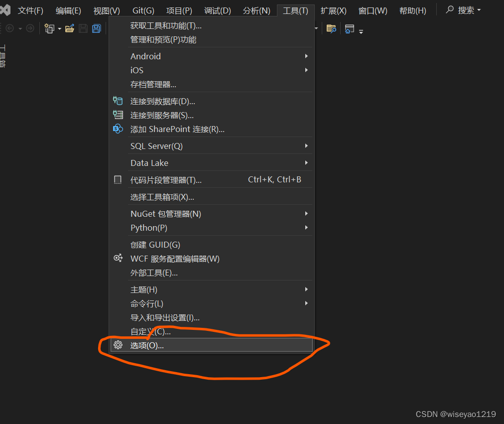Click the 代码片段管理器 snippet icon

tap(118, 180)
